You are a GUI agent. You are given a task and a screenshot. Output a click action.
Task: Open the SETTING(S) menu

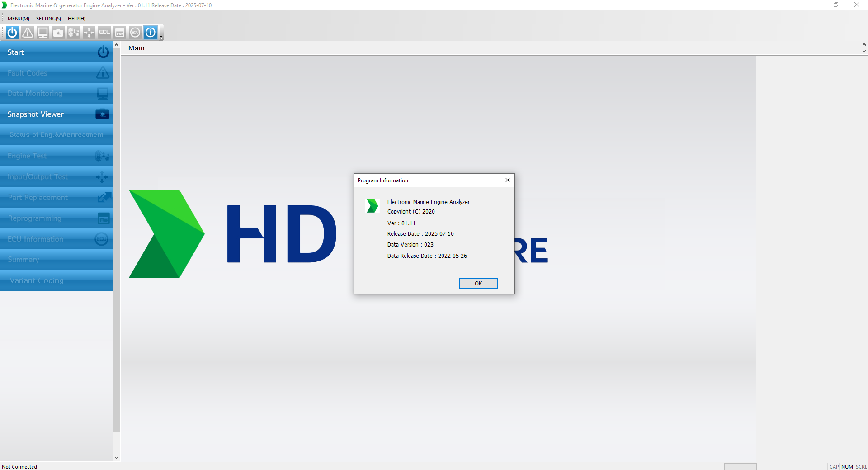pyautogui.click(x=48, y=19)
